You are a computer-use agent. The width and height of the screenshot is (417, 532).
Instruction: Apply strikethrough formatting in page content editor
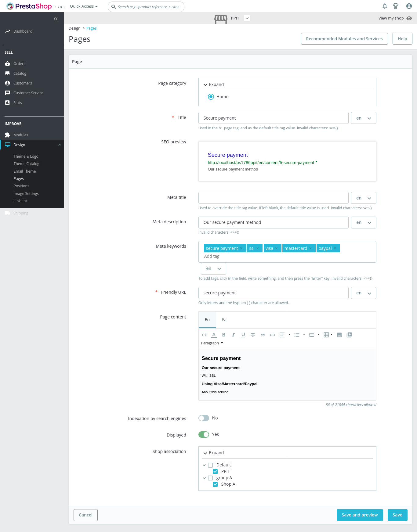[x=253, y=335]
